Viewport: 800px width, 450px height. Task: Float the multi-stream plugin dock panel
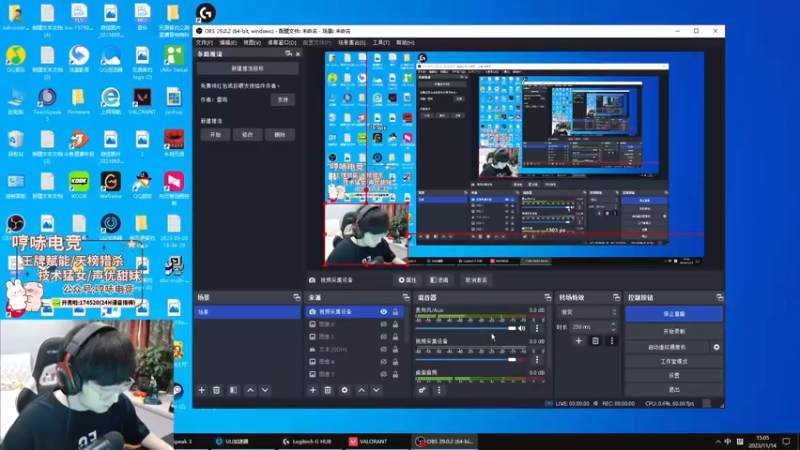pos(289,54)
